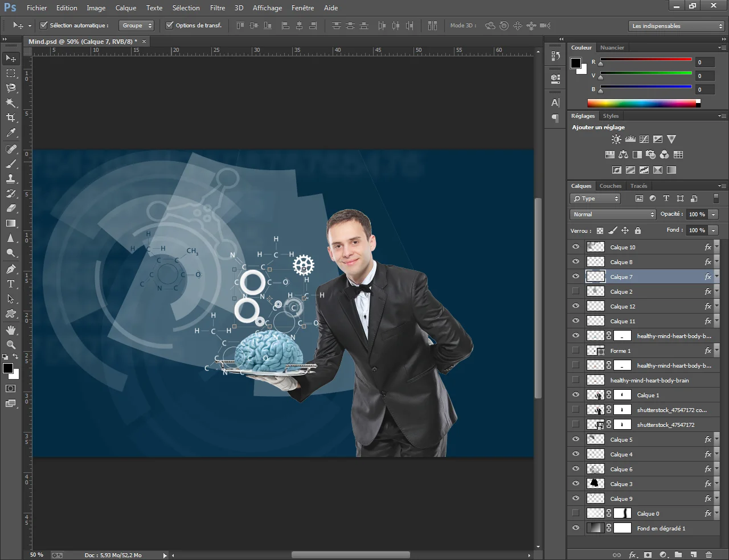Open the Groupe dropdown
This screenshot has width=729, height=560.
[x=137, y=26]
